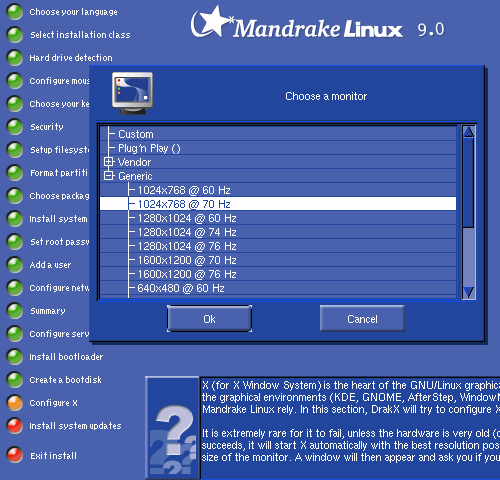Expand the Vendor tree node
Viewport: 500px width, 480px height.
tap(109, 162)
